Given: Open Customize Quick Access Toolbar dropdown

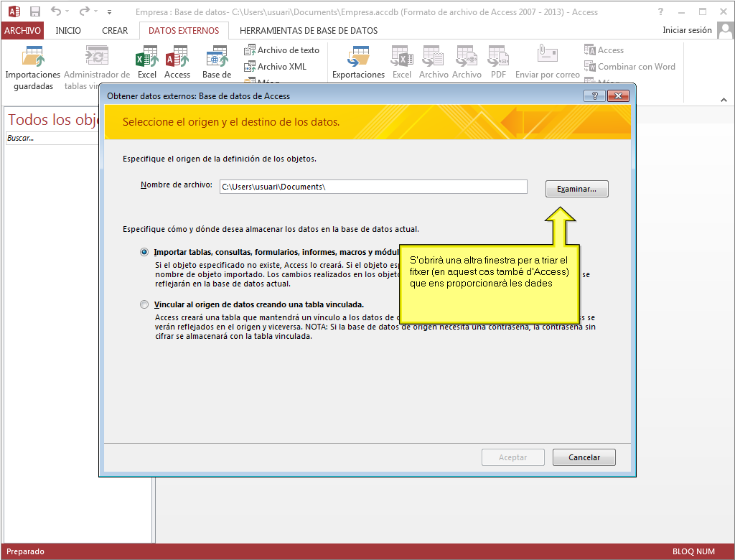Looking at the screenshot, I should point(109,11).
